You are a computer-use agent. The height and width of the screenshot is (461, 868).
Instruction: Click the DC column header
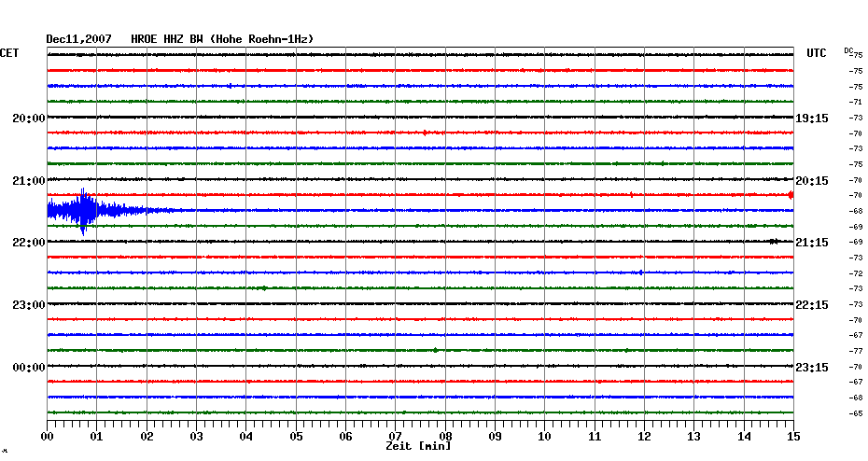click(x=848, y=50)
